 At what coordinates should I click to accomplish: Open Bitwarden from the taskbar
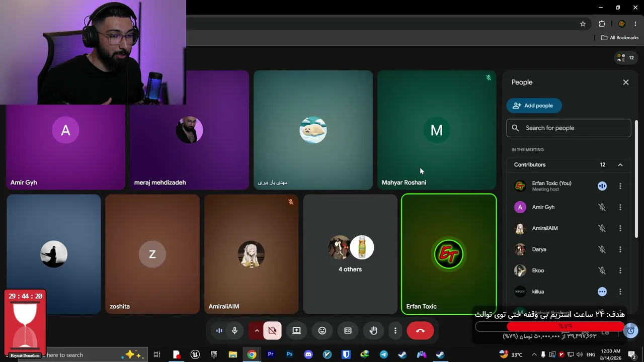pos(346,355)
